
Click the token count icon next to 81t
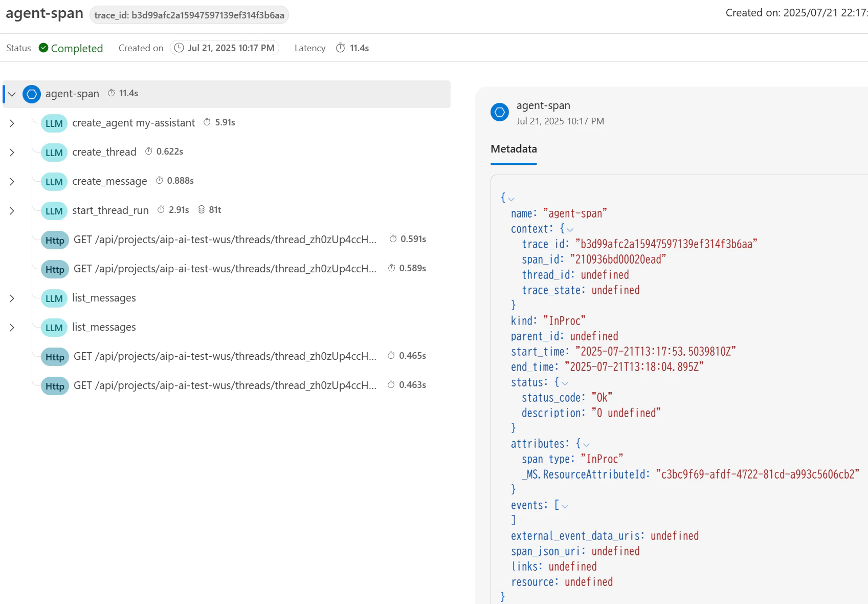[202, 209]
